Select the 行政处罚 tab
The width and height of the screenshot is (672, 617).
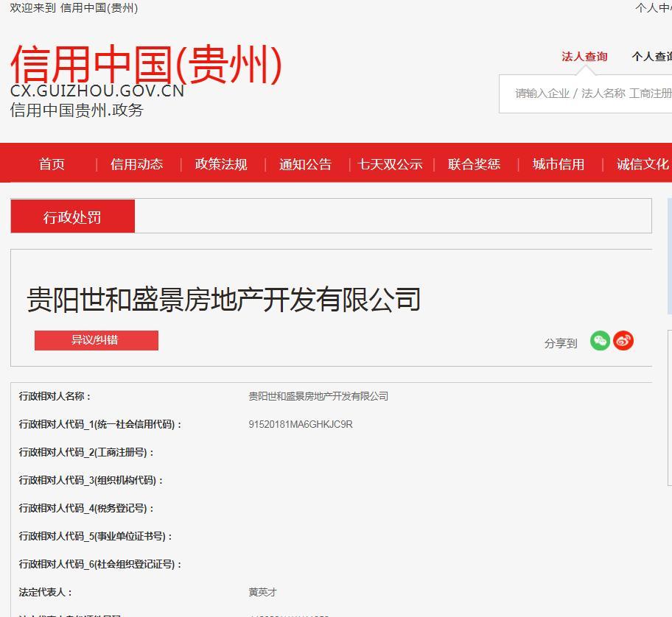(72, 216)
